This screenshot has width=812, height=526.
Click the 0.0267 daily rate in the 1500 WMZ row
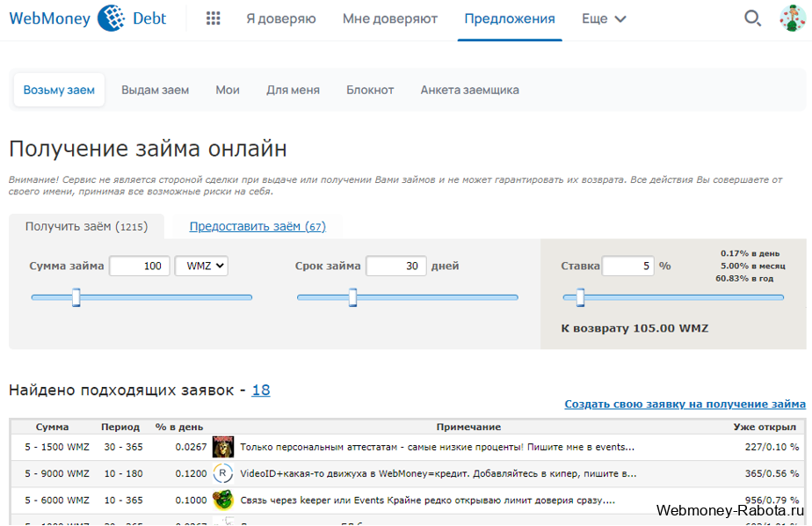click(x=191, y=447)
